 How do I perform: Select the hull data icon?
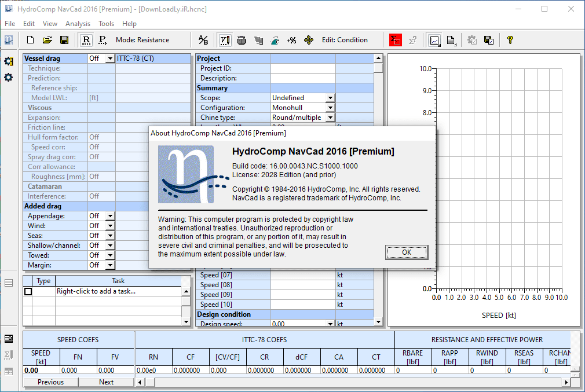pos(242,40)
